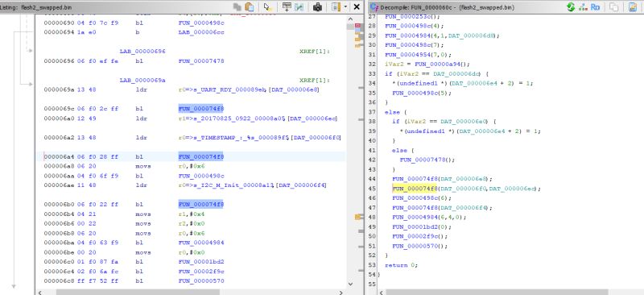This screenshot has width=644, height=295.
Task: Click mnemonic 'movs' at address 000006b4
Action: [143, 214]
